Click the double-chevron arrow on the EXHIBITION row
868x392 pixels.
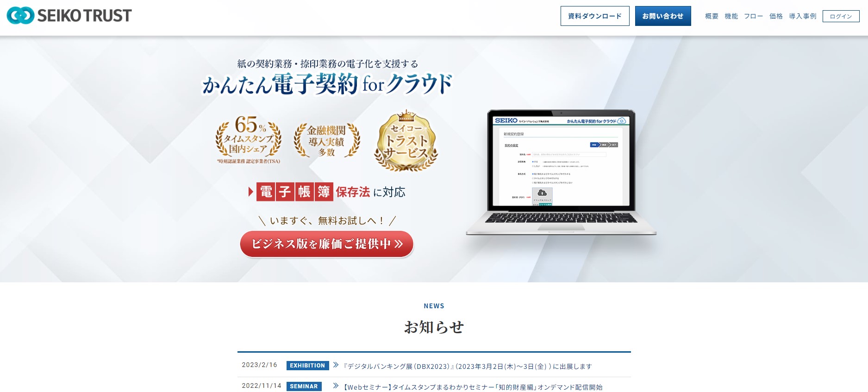click(x=336, y=365)
